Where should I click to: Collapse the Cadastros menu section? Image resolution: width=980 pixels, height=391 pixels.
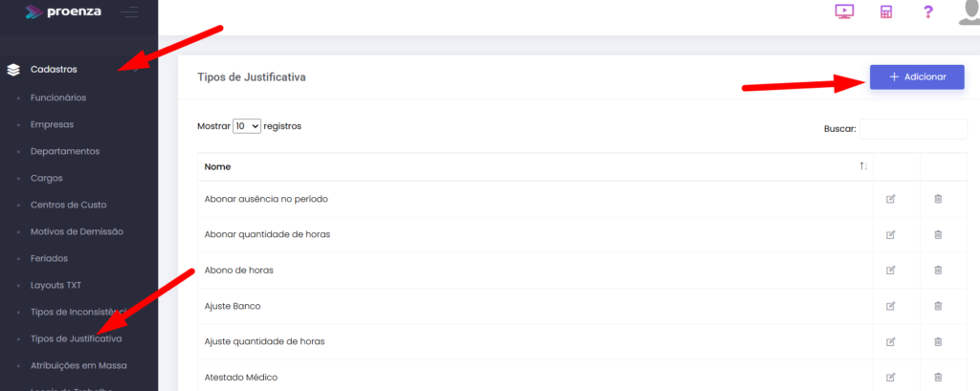pyautogui.click(x=54, y=69)
